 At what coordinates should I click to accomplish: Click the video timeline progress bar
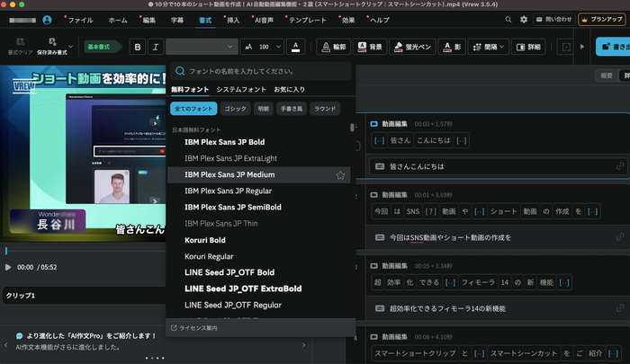coord(85,251)
